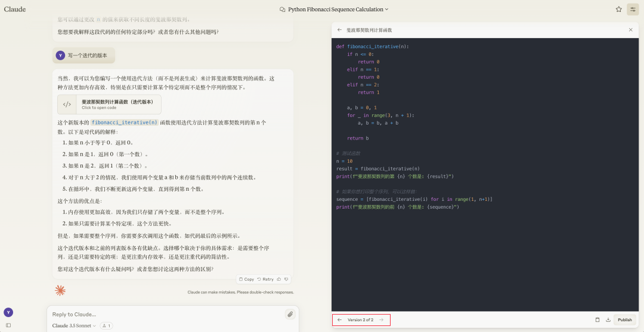This screenshot has width=644, height=332.
Task: Attach a file with the paperclip icon
Action: [290, 314]
